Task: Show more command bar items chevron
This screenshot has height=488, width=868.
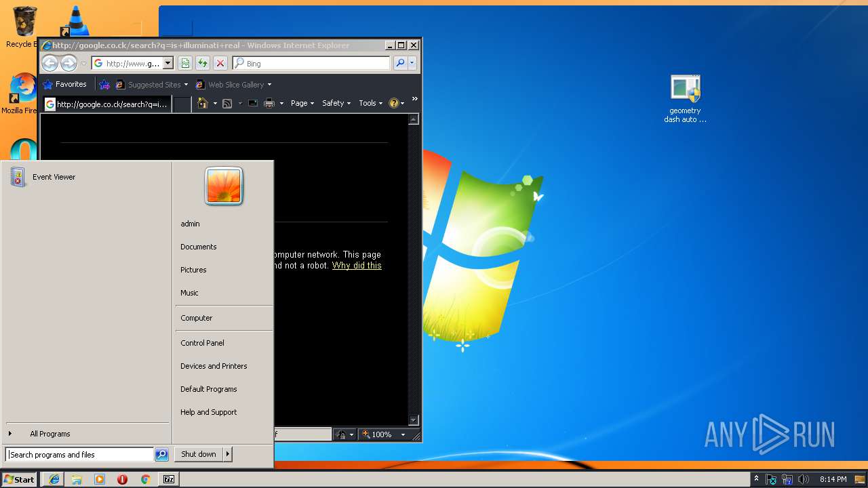Action: [x=414, y=99]
